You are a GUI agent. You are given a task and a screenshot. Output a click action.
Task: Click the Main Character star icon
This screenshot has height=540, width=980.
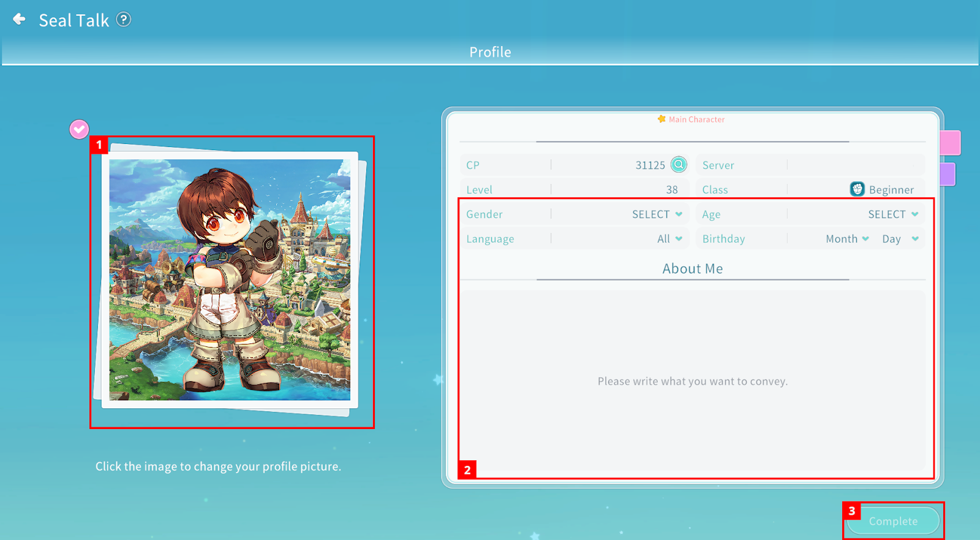661,119
